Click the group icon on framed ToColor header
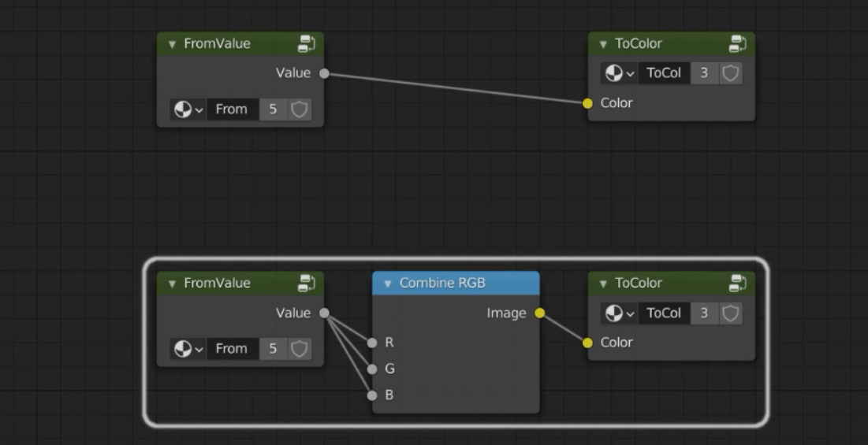 pyautogui.click(x=738, y=284)
